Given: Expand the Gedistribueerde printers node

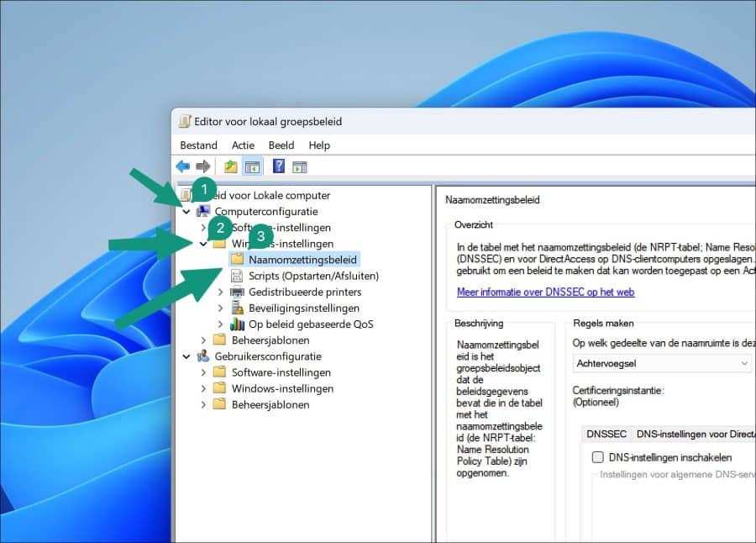Looking at the screenshot, I should [220, 292].
